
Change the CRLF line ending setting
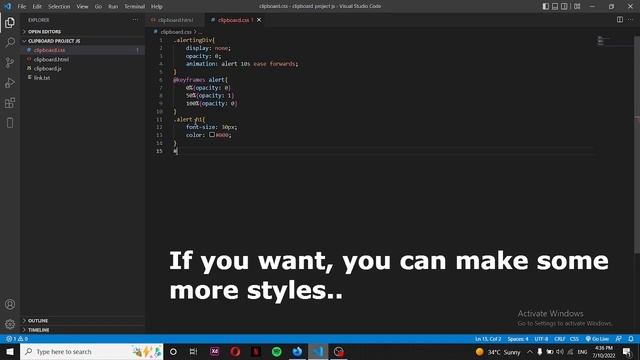pos(560,339)
